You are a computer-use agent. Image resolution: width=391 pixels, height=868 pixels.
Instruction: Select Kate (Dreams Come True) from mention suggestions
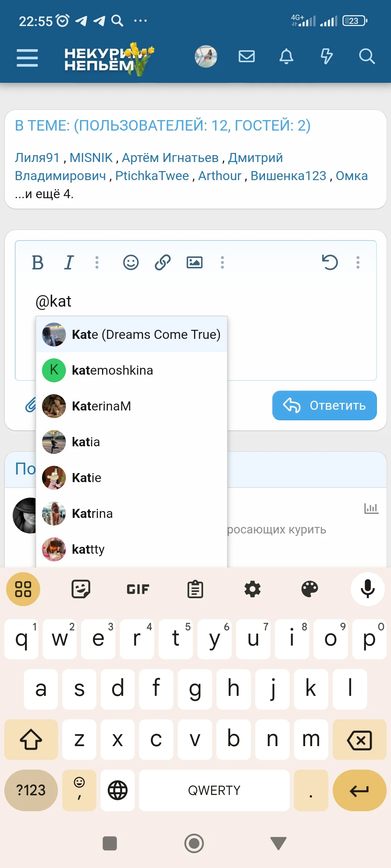[x=131, y=335]
